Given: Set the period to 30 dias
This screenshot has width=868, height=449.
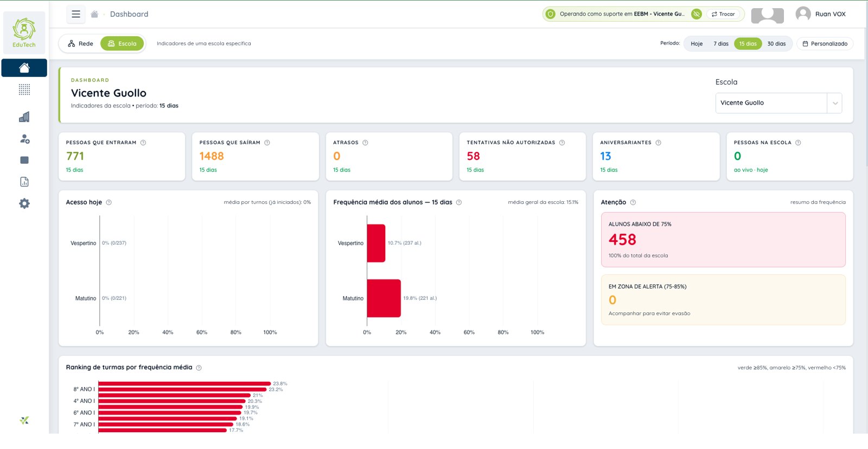Looking at the screenshot, I should [x=776, y=44].
